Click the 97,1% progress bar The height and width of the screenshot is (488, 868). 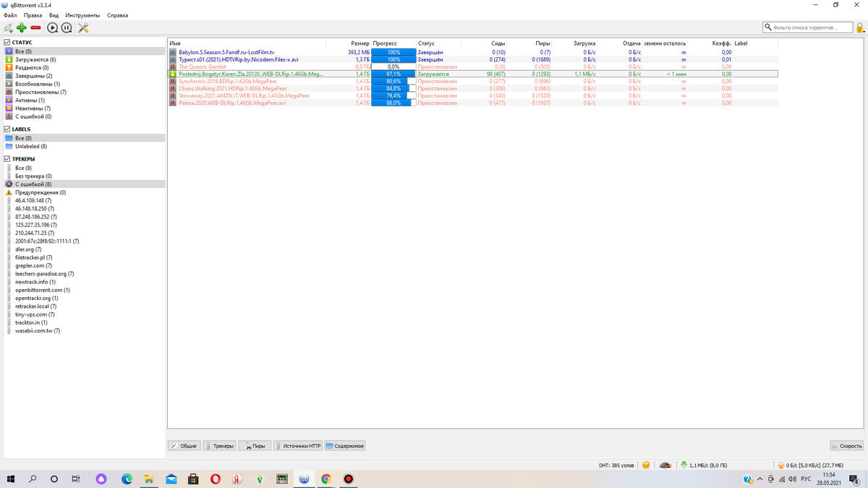(x=393, y=74)
